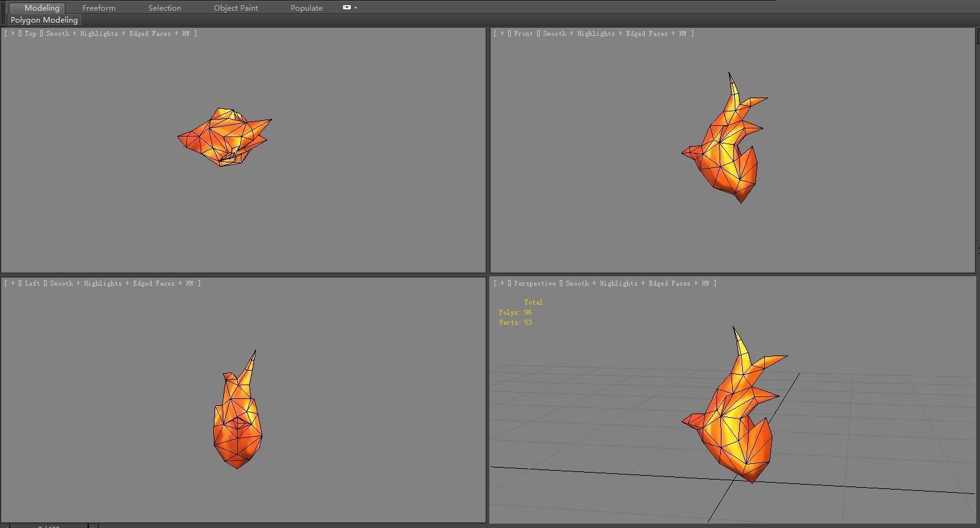Open the Populate ribbon tab

pos(306,8)
